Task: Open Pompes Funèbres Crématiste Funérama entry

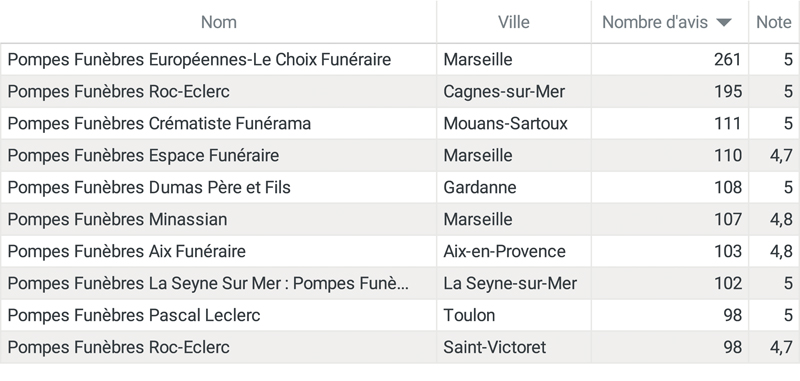Action: click(400, 123)
